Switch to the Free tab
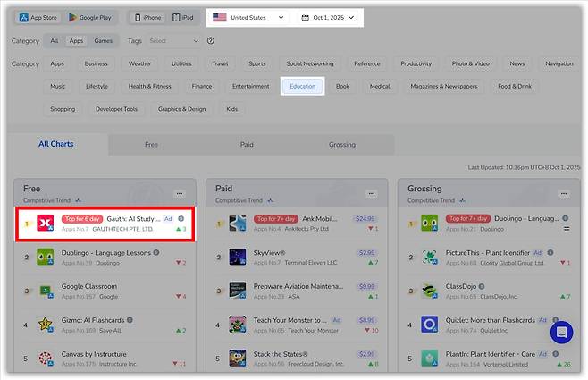This screenshot has height=380, width=588. click(152, 145)
